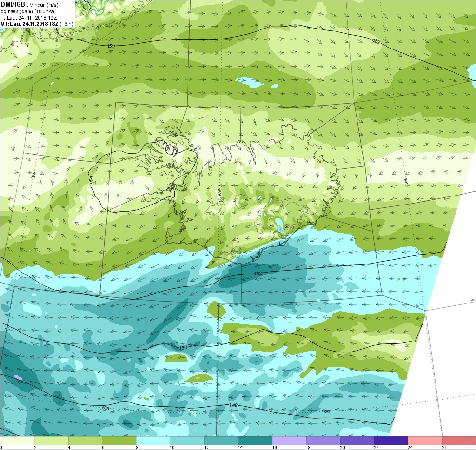Click the 'IT: Lau. 24. 11. 2018 12Z' line
The height and width of the screenshot is (450, 476).
29,18
